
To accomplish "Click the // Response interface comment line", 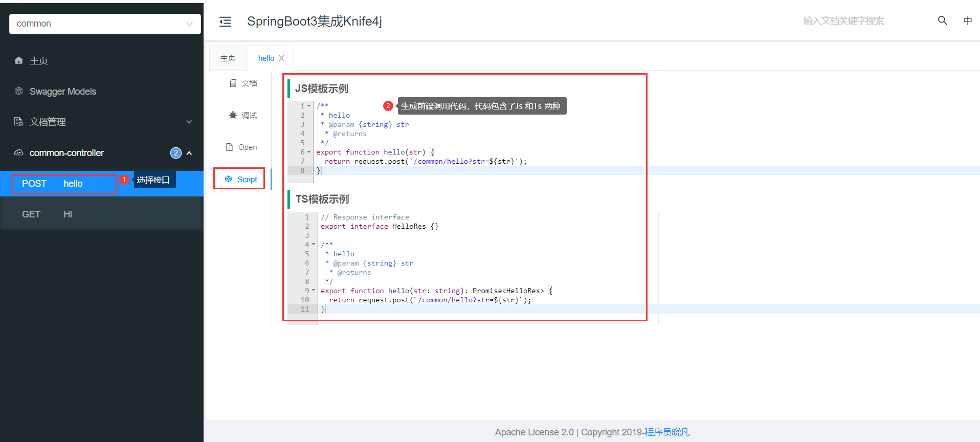I will 365,217.
